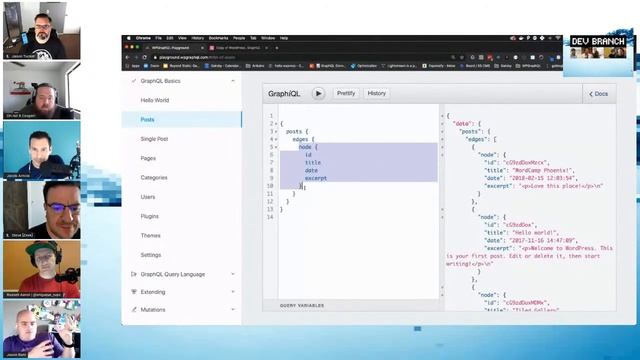Open the Help menu
This screenshot has height=360, width=640.
coord(284,38)
